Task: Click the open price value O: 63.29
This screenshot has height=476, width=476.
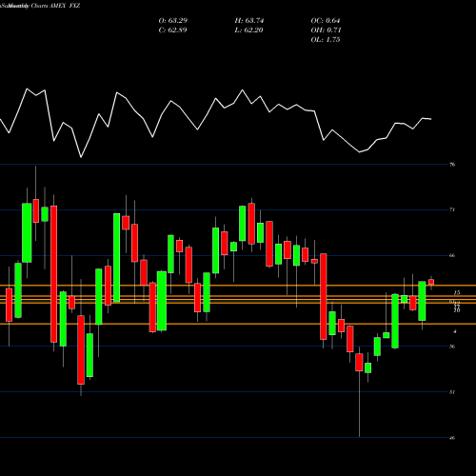Action: tap(173, 21)
